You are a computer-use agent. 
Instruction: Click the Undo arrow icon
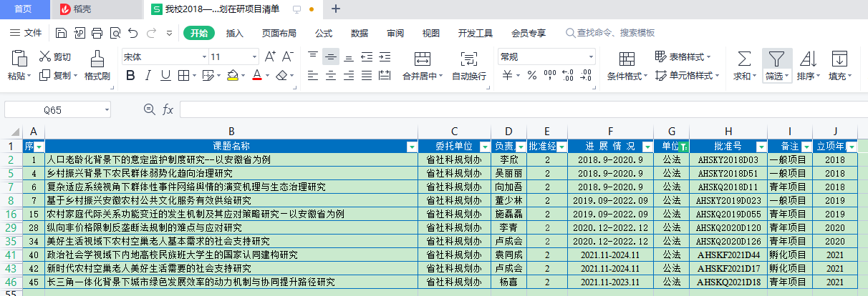pyautogui.click(x=132, y=33)
